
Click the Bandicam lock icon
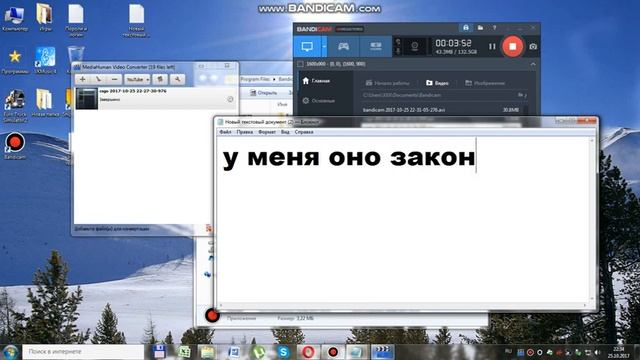point(466,28)
